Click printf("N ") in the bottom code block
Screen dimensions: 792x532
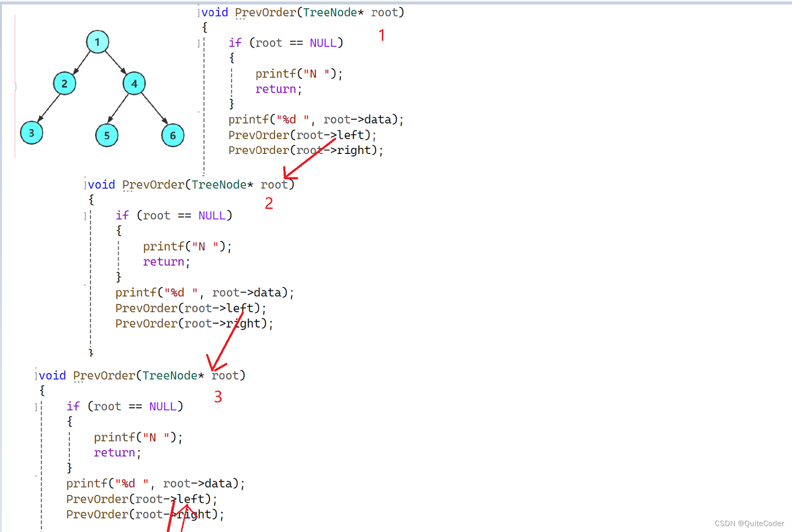tap(138, 437)
